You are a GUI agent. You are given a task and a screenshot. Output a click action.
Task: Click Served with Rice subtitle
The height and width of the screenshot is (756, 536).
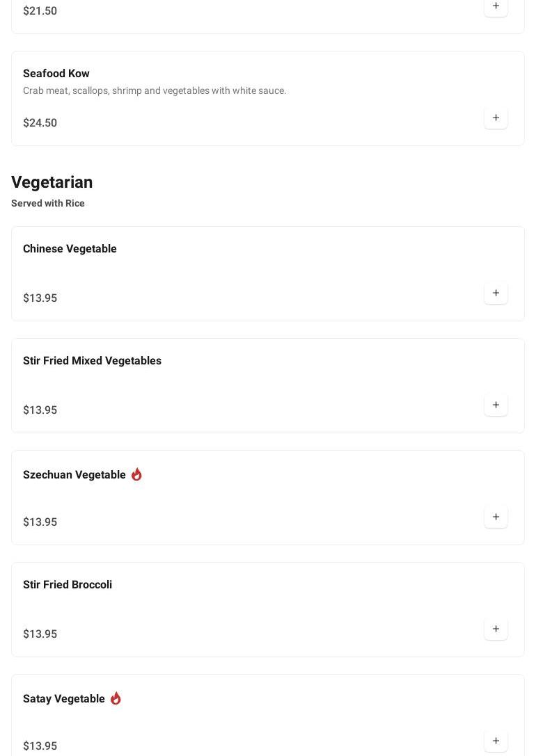click(x=48, y=204)
